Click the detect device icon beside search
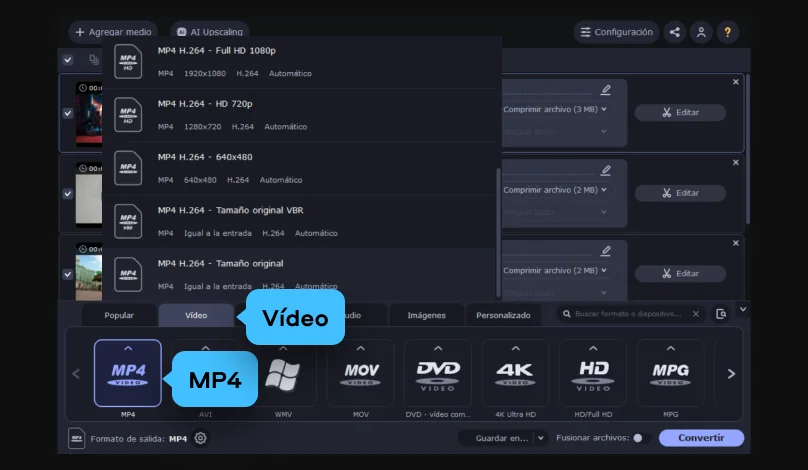 pos(721,314)
